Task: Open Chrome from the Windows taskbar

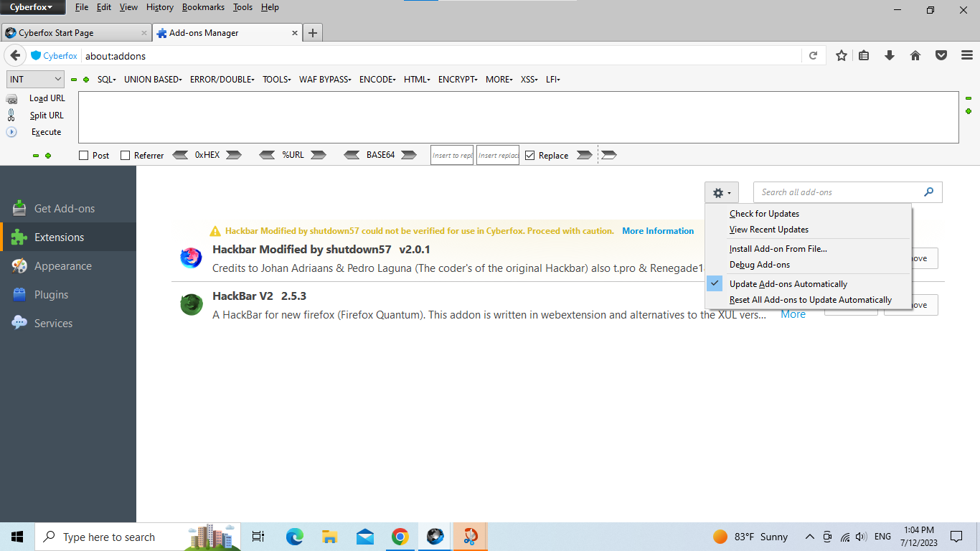Action: [400, 537]
